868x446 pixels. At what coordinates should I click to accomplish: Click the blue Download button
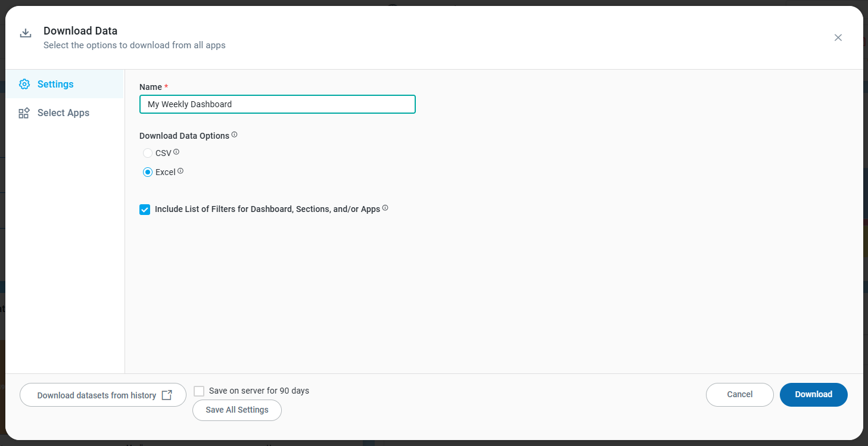[813, 395]
